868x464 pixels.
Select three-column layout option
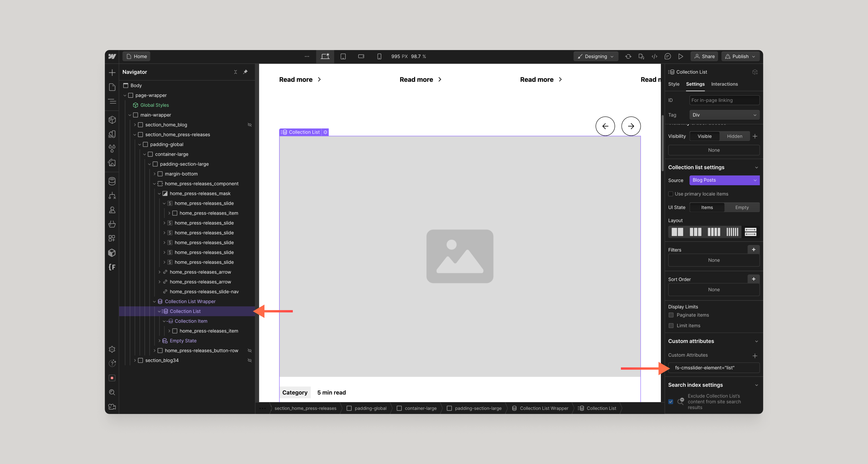coord(696,231)
